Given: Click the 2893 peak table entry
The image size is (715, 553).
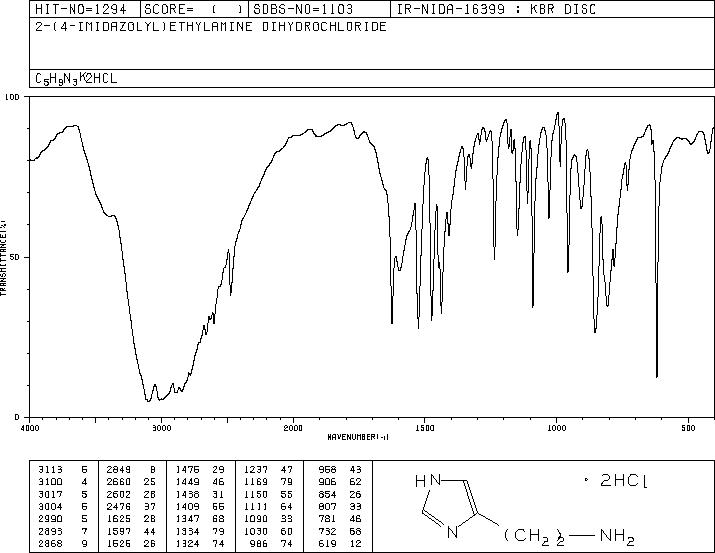Looking at the screenshot, I should pos(50,531).
